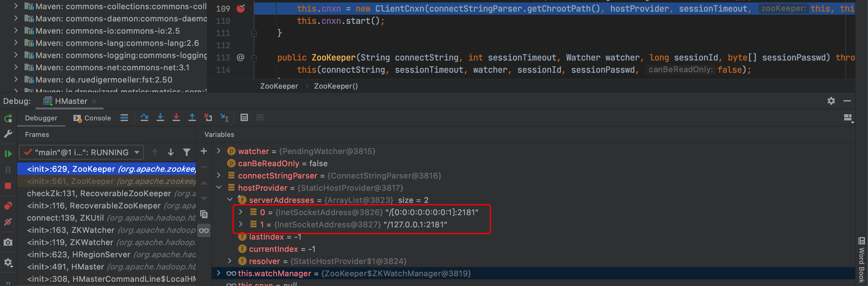Click the Step Over debugger icon
868x286 pixels.
click(144, 117)
